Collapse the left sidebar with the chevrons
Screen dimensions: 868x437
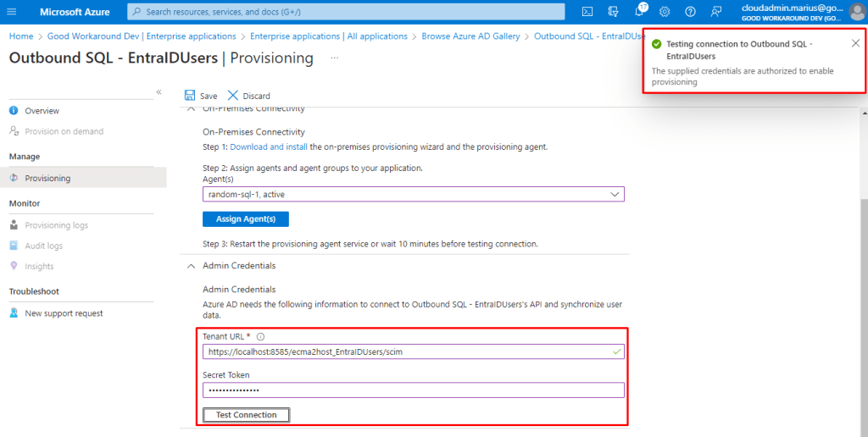click(x=159, y=91)
